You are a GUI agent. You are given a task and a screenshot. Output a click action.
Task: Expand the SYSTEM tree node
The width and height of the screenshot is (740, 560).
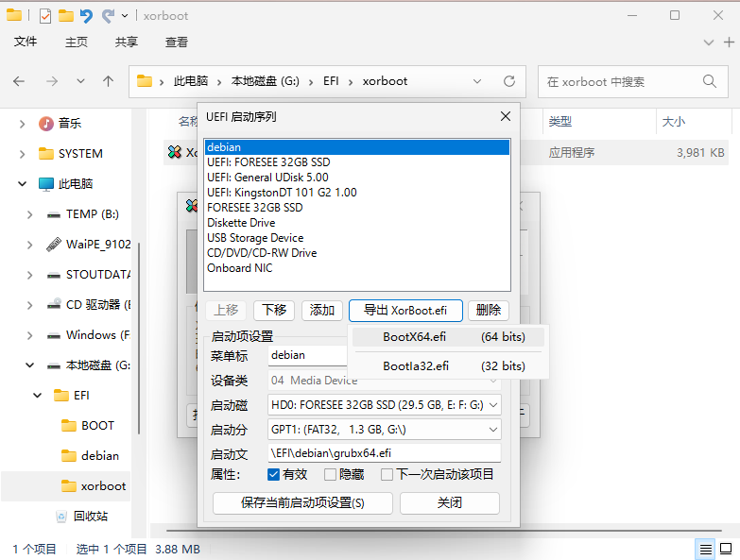pos(22,154)
